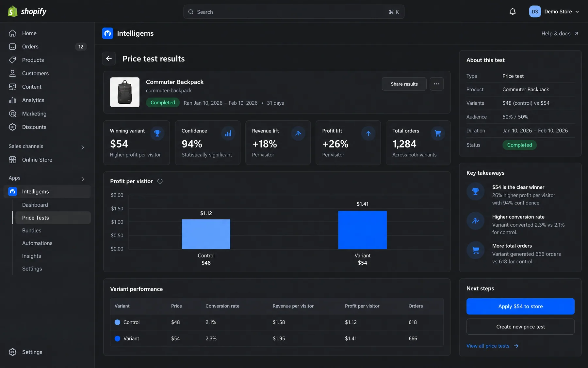This screenshot has height=368, width=588.
Task: Click the trophy icon in Key takeaways
Action: pos(476,191)
